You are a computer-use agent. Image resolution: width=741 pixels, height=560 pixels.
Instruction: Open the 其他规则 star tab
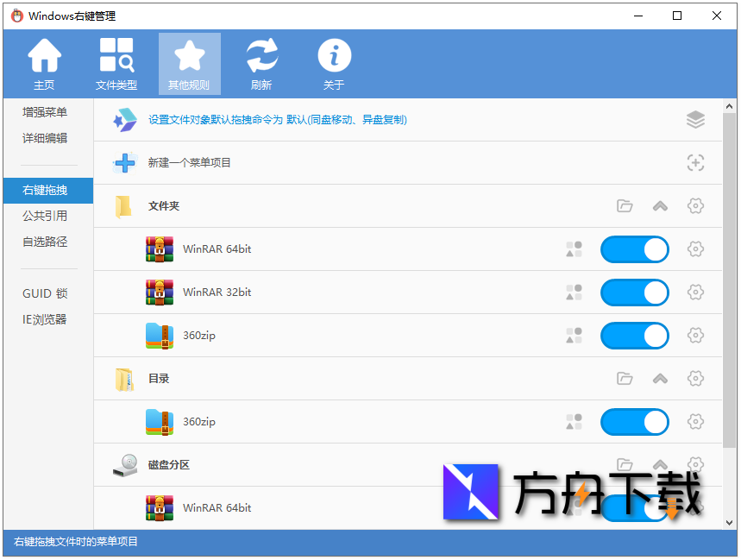[x=189, y=62]
